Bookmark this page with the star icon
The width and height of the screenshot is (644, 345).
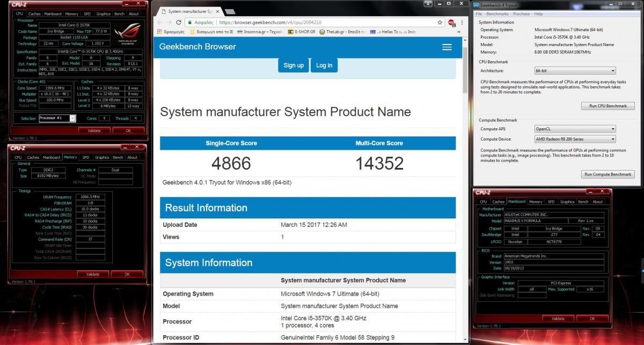click(440, 23)
